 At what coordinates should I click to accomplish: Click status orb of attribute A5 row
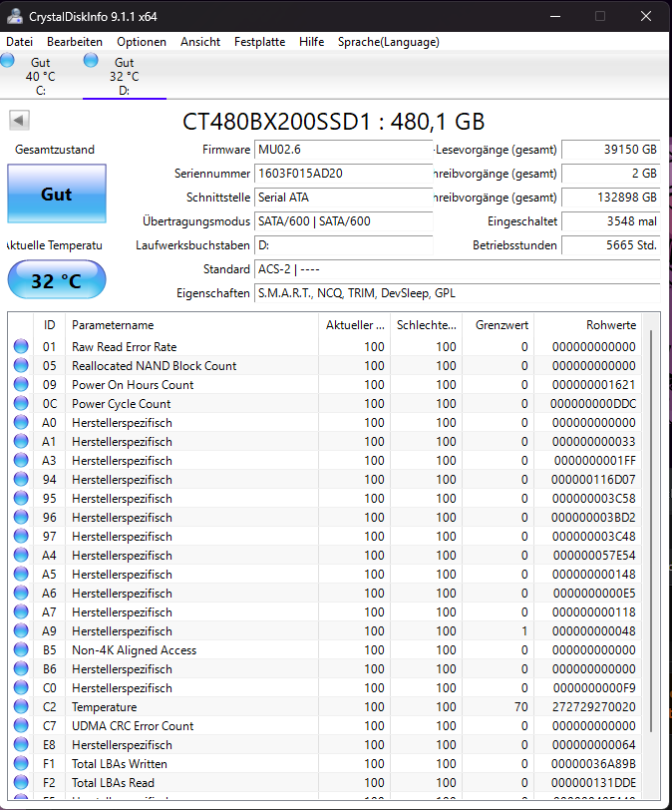click(21, 574)
